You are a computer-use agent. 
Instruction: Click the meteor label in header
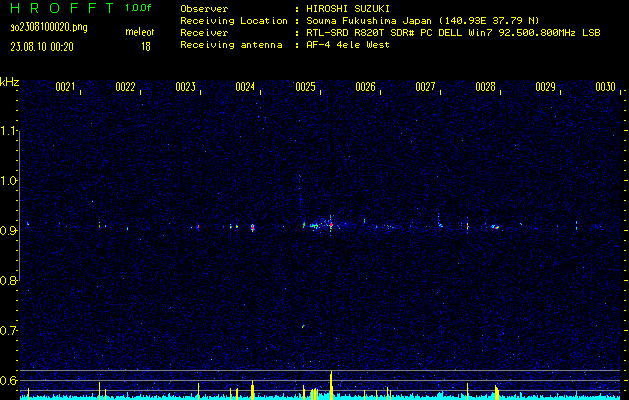tap(139, 32)
